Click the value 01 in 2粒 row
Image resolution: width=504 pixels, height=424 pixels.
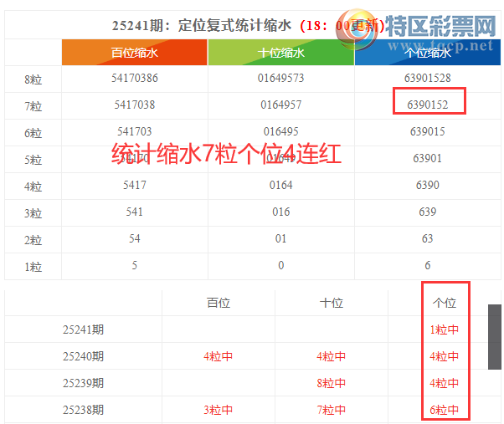pyautogui.click(x=281, y=238)
